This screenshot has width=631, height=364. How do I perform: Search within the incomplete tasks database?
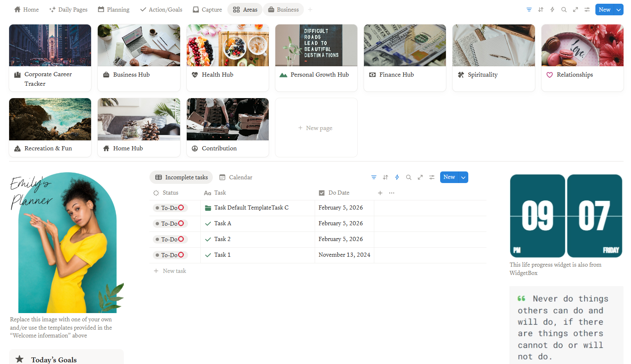coord(409,177)
